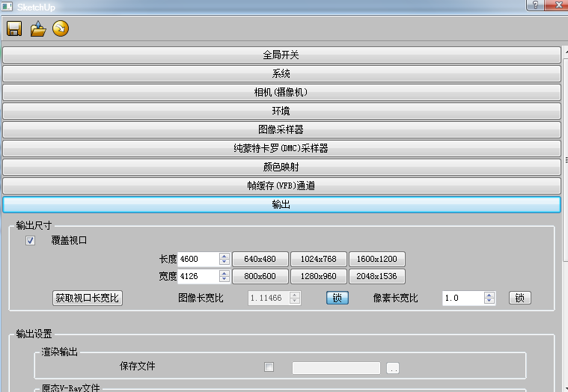568x392 pixels.
Task: Decrease 宽度 value with down arrow
Action: [x=225, y=280]
